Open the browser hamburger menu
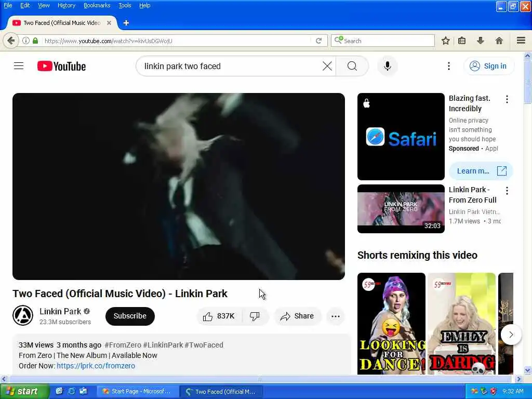This screenshot has height=399, width=532. 521,41
